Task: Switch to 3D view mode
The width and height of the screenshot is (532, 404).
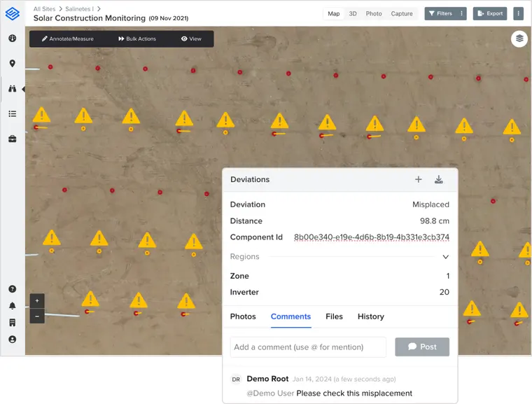Action: click(x=353, y=13)
